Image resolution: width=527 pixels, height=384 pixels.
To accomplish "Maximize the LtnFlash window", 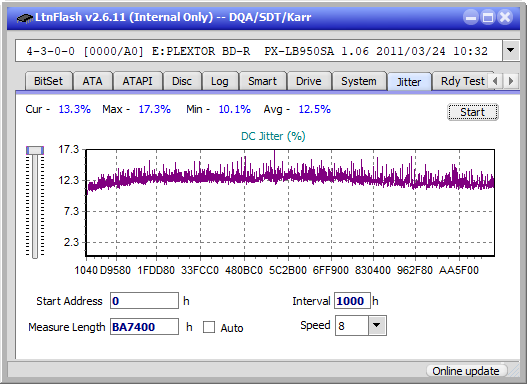I will (x=488, y=17).
